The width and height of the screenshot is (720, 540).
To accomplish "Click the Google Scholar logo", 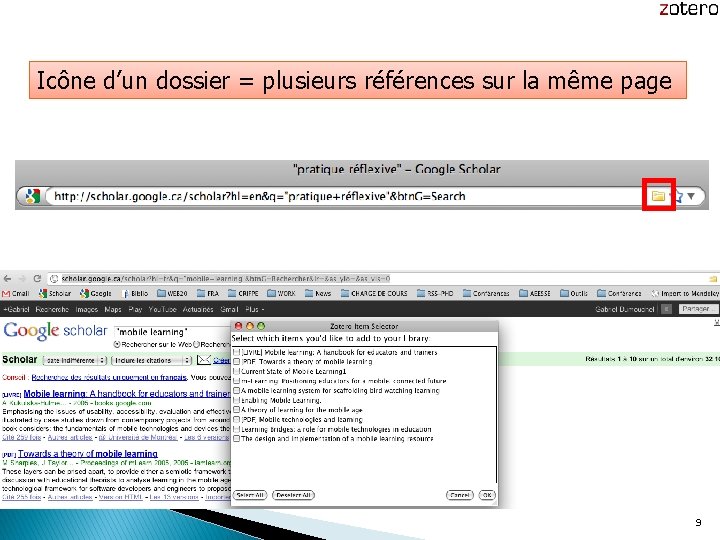I will tap(55, 331).
